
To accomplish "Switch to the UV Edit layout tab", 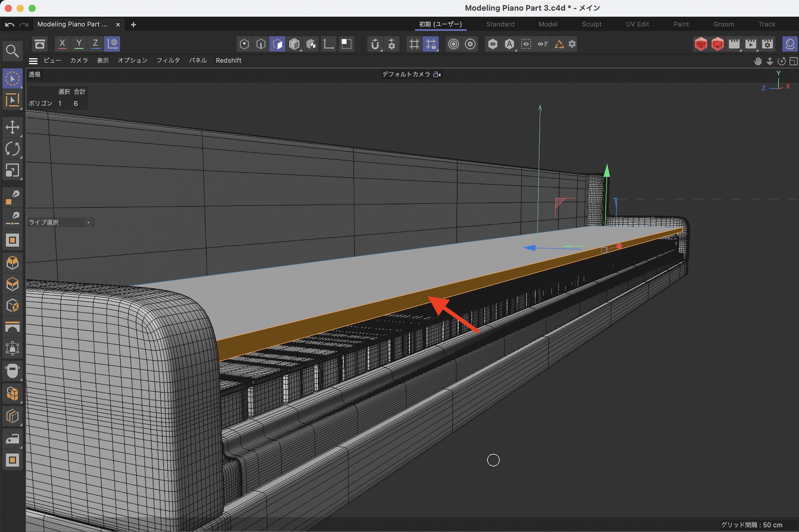I will 637,24.
